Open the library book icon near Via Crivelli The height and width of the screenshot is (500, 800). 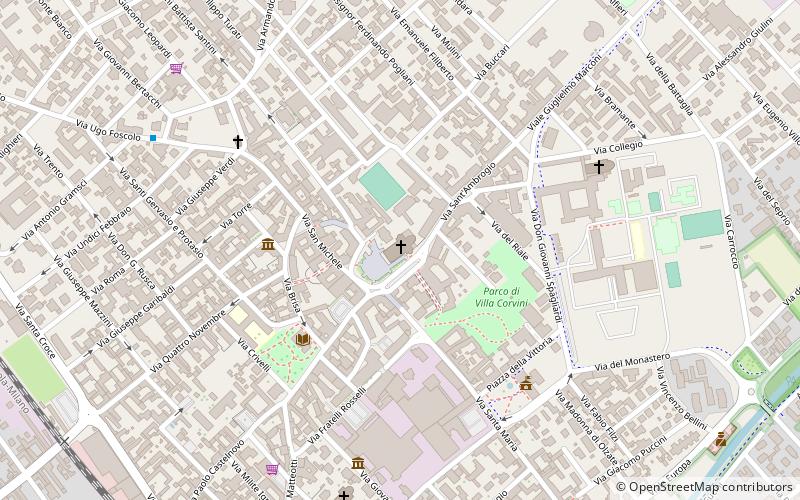coord(303,339)
